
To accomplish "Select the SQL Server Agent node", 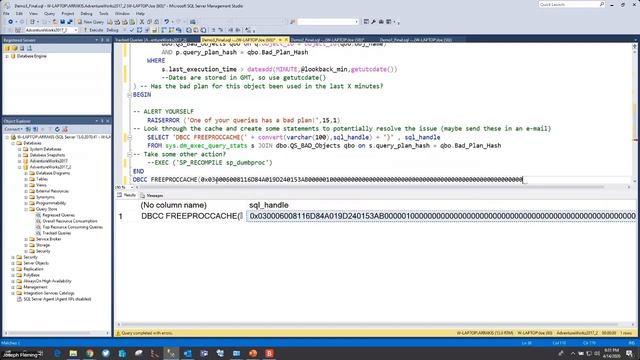I will coord(57,299).
